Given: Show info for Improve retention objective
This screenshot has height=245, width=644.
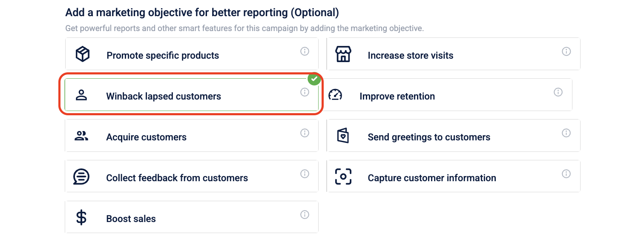Looking at the screenshot, I should [x=558, y=92].
